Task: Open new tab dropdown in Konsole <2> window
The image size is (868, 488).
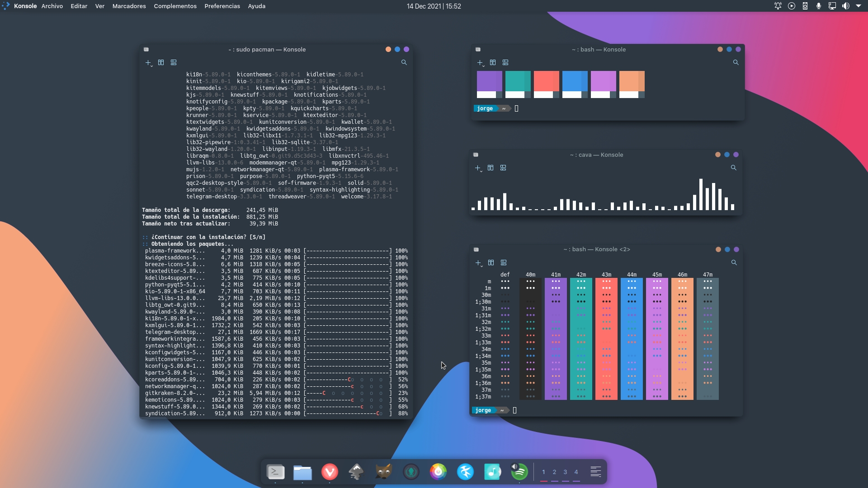Action: click(x=479, y=263)
